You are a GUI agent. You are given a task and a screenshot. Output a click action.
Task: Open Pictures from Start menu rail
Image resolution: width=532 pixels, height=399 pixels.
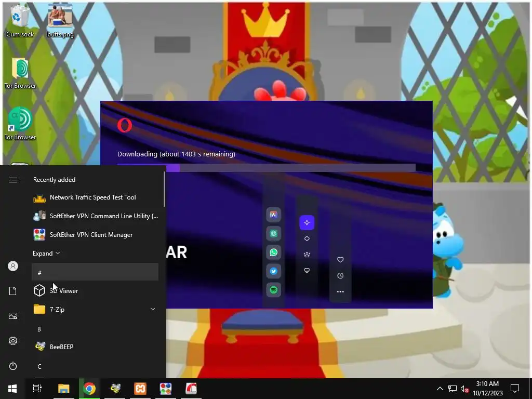[13, 316]
